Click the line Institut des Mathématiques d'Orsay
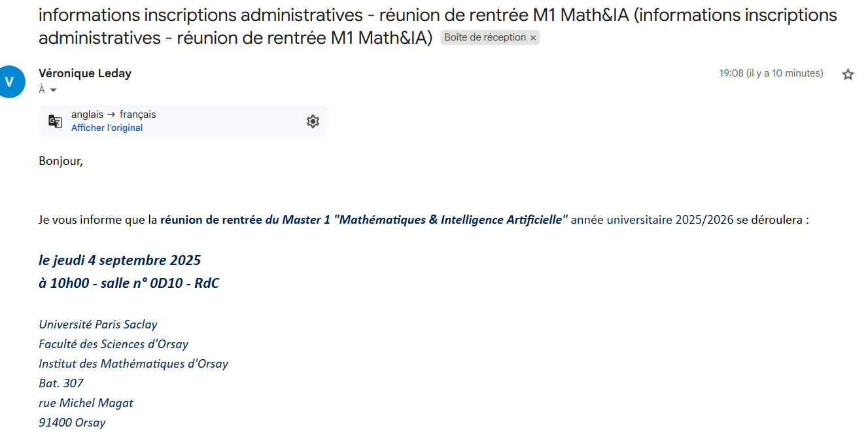 click(133, 364)
